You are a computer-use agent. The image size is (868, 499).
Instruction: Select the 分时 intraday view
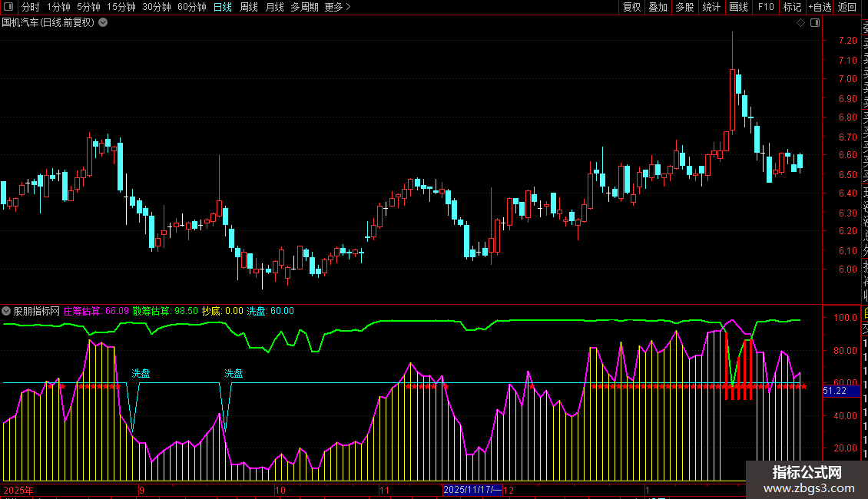[x=30, y=8]
